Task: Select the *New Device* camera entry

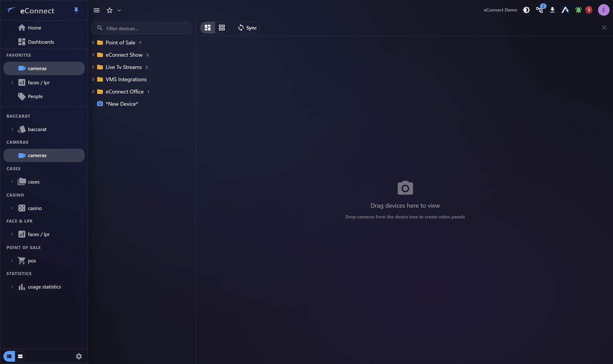Action: click(x=122, y=104)
